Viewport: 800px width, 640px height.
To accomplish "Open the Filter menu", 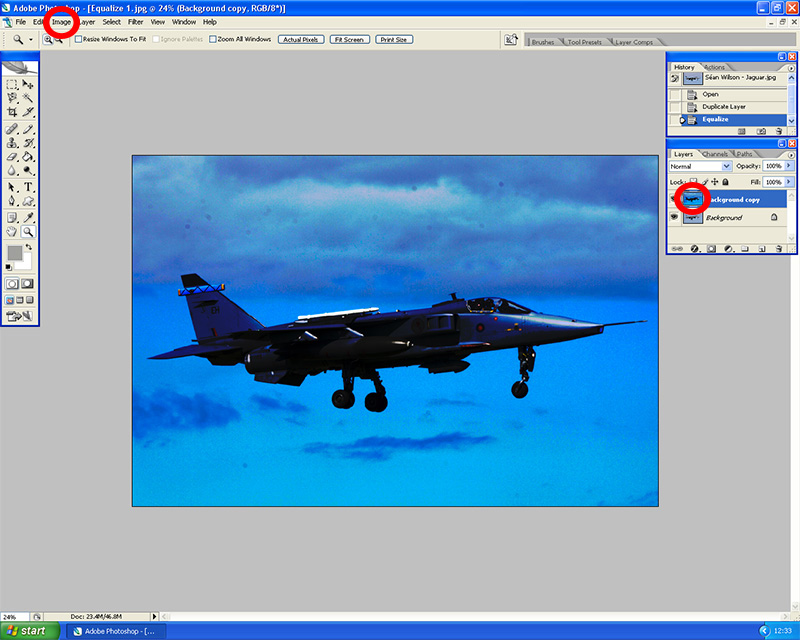I will [x=135, y=22].
